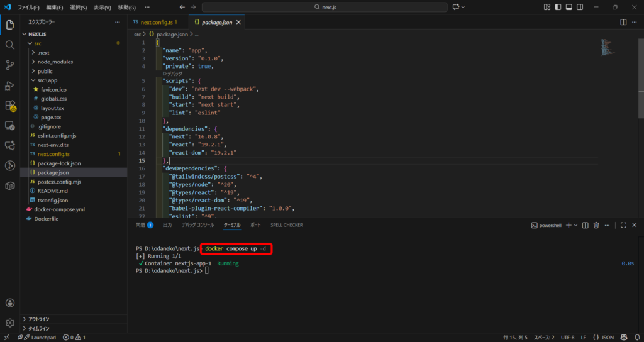Screen dimensions: 644x342
Task: Toggle the bottom panel visibility
Action: pyautogui.click(x=569, y=7)
